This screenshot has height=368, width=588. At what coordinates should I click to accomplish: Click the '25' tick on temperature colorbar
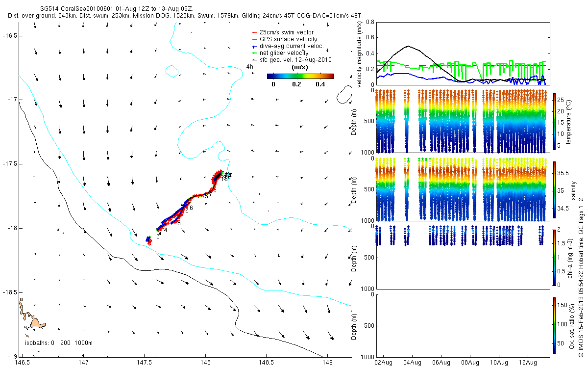pyautogui.click(x=562, y=100)
